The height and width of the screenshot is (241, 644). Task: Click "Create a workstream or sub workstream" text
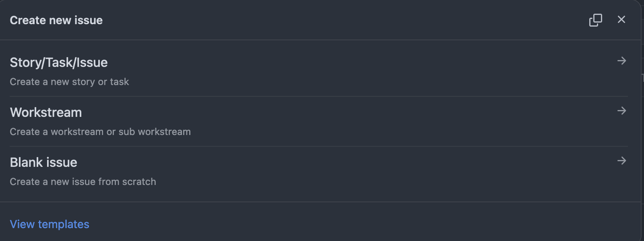pos(100,132)
